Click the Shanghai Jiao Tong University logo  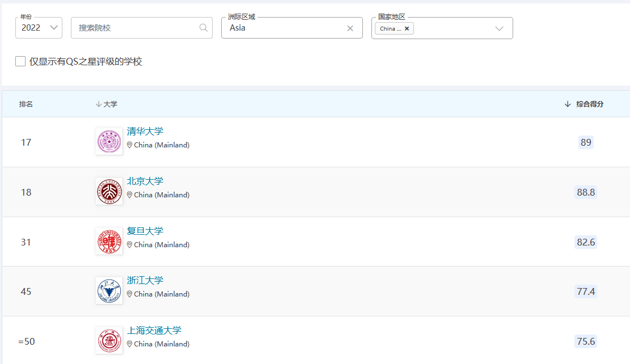coord(109,340)
